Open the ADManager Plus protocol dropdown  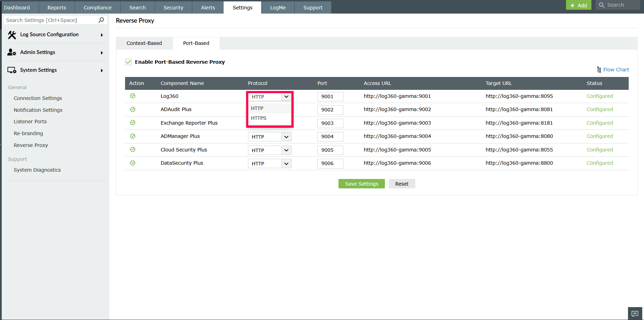tap(270, 137)
